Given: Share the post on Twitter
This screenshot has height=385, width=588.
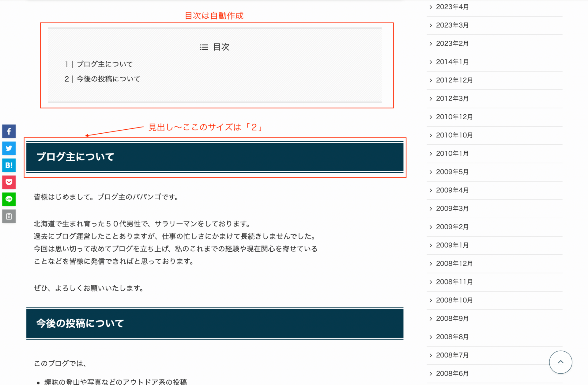Looking at the screenshot, I should click(9, 148).
